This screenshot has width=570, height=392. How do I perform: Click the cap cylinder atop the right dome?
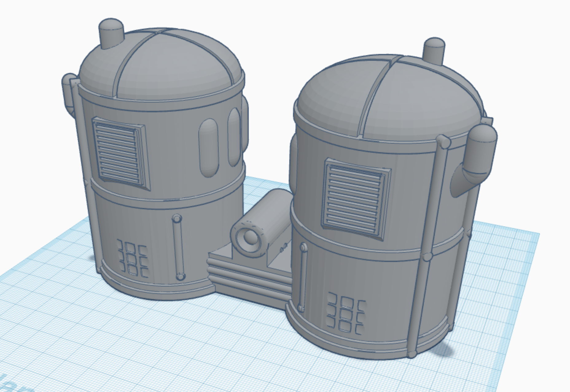(x=433, y=52)
